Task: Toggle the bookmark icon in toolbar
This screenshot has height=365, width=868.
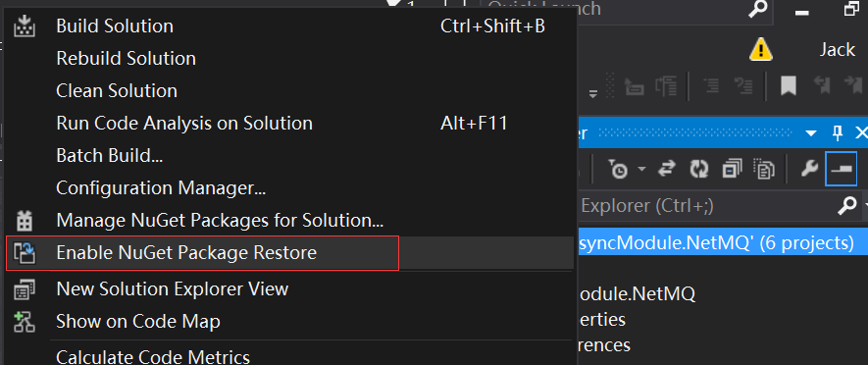Action: point(789,85)
